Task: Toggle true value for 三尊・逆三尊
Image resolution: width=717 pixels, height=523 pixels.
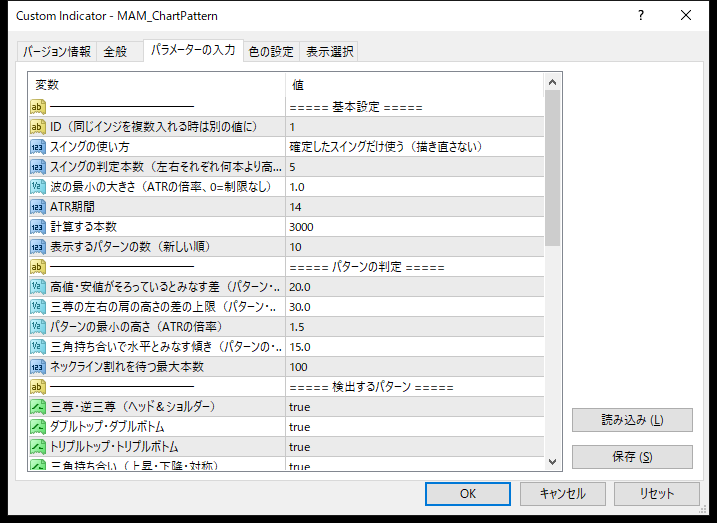Action: (x=415, y=407)
